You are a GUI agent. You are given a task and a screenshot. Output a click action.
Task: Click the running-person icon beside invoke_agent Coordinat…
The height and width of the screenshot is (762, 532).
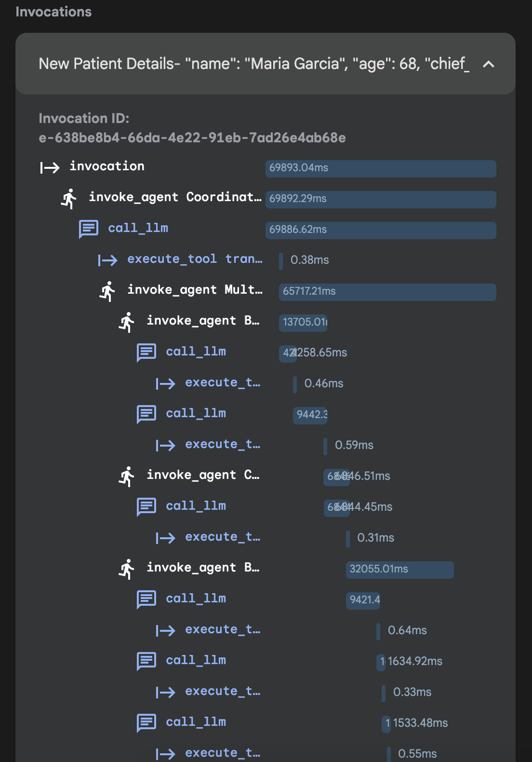(69, 198)
